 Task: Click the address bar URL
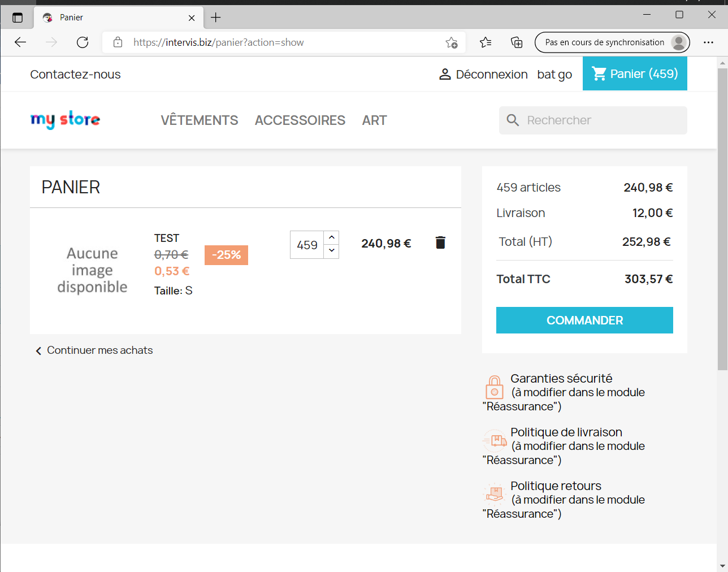(219, 42)
